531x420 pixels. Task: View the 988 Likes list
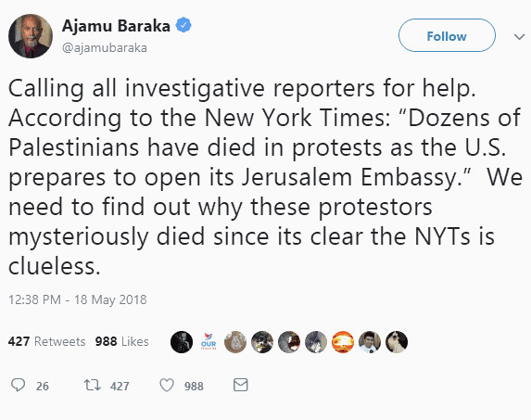(x=122, y=341)
